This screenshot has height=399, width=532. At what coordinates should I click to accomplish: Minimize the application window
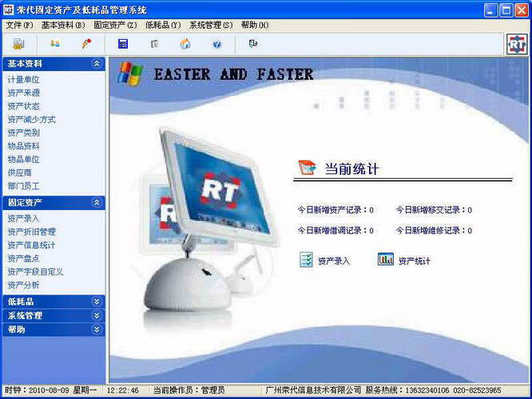point(490,10)
